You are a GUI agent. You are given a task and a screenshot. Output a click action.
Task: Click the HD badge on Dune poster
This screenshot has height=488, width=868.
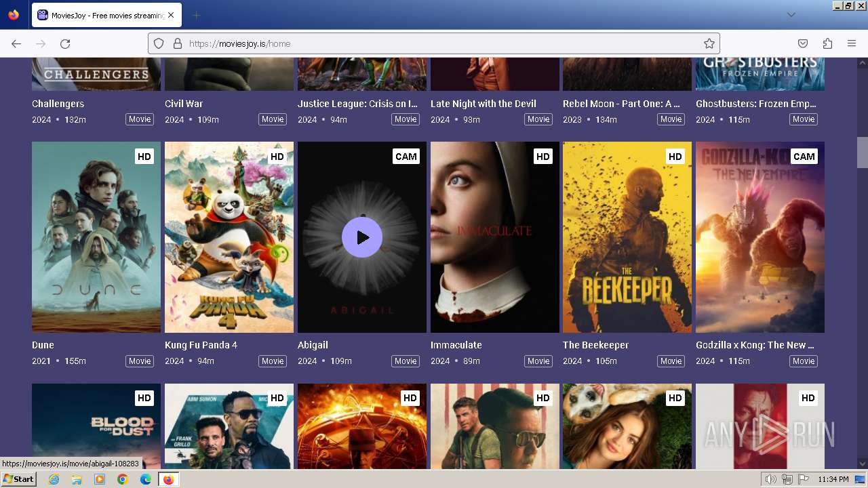[x=144, y=157]
